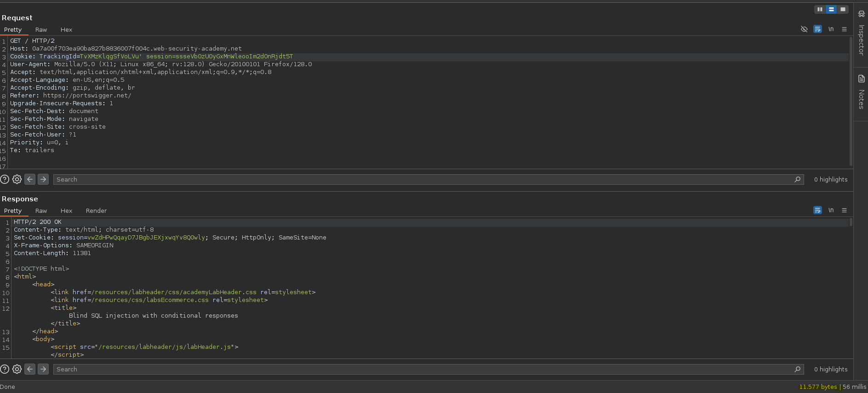This screenshot has height=393, width=868.
Task: Click magnifier icon in Request search
Action: pos(798,179)
